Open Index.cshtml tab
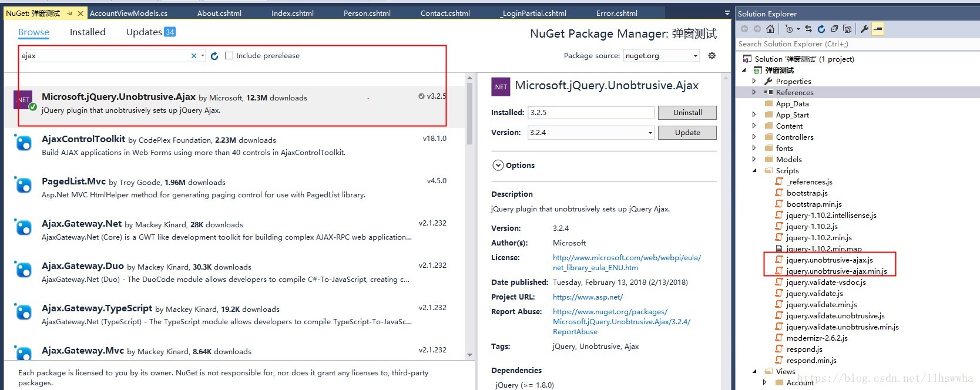This screenshot has width=980, height=390. 293,13
